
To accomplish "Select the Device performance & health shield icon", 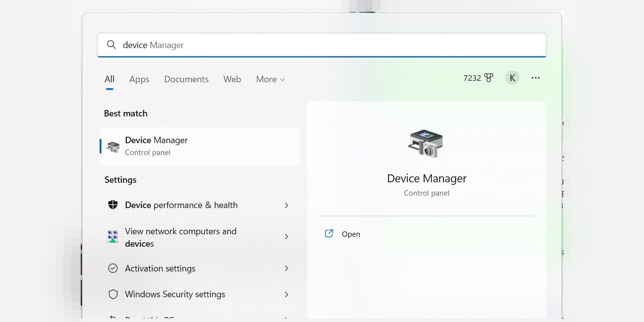I will [x=113, y=205].
